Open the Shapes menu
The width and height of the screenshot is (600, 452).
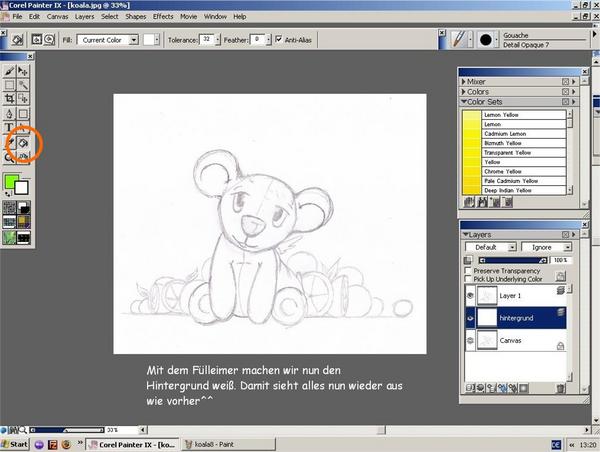click(135, 16)
